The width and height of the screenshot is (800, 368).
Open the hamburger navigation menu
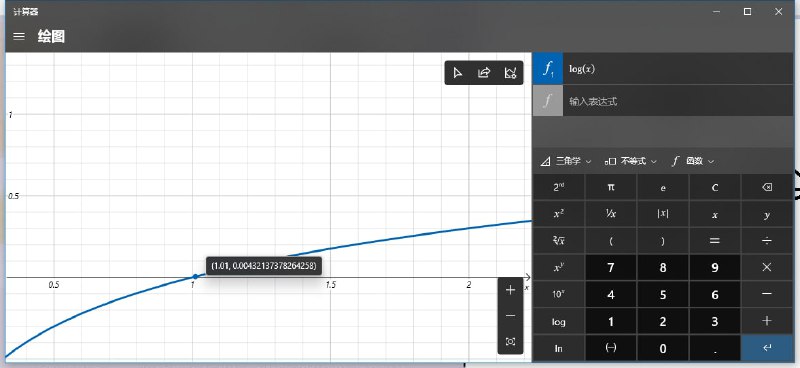pyautogui.click(x=19, y=36)
